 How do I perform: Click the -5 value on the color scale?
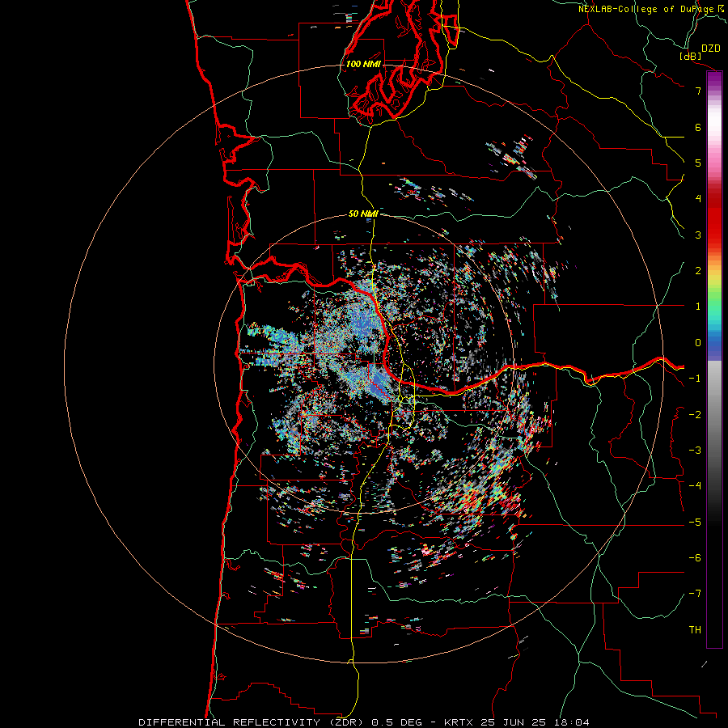click(695, 523)
